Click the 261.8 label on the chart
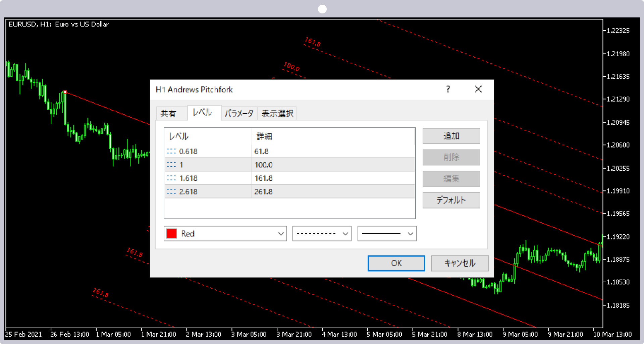This screenshot has width=644, height=344. [x=101, y=292]
